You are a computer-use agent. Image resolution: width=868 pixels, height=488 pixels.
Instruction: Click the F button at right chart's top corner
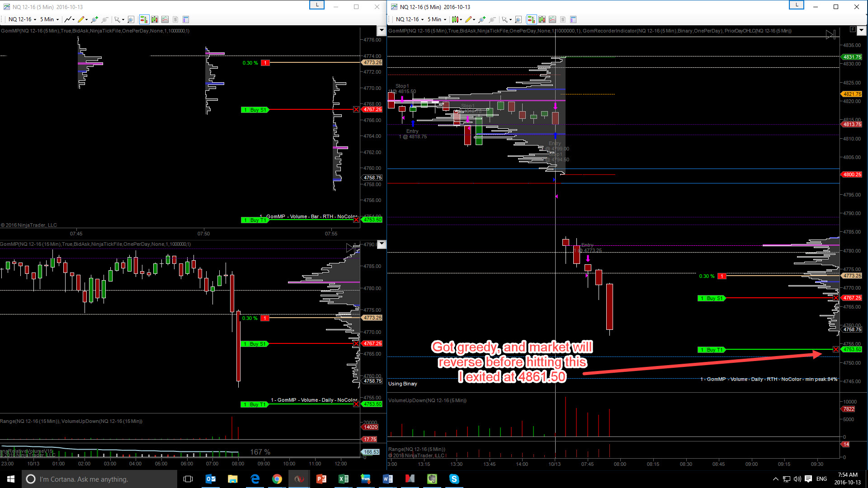[852, 29]
